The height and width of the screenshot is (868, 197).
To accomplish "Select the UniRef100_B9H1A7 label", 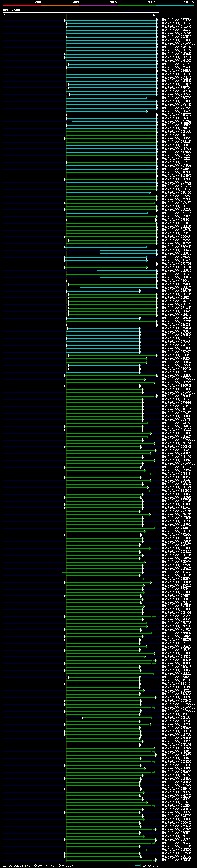I will 176,47.
